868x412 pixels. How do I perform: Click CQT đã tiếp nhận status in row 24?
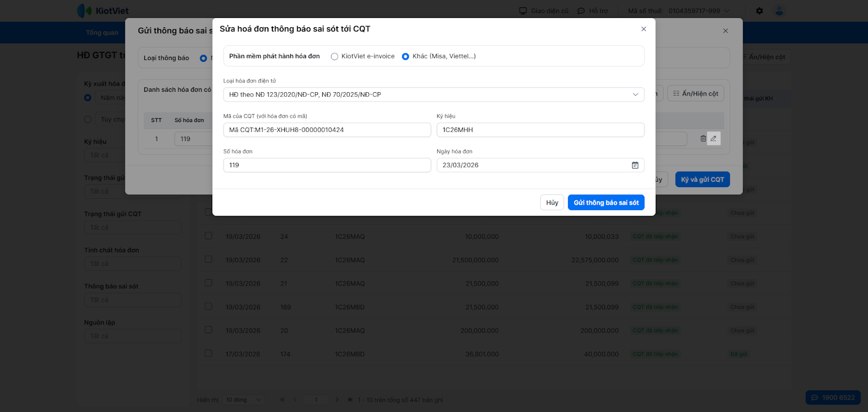[655, 237]
